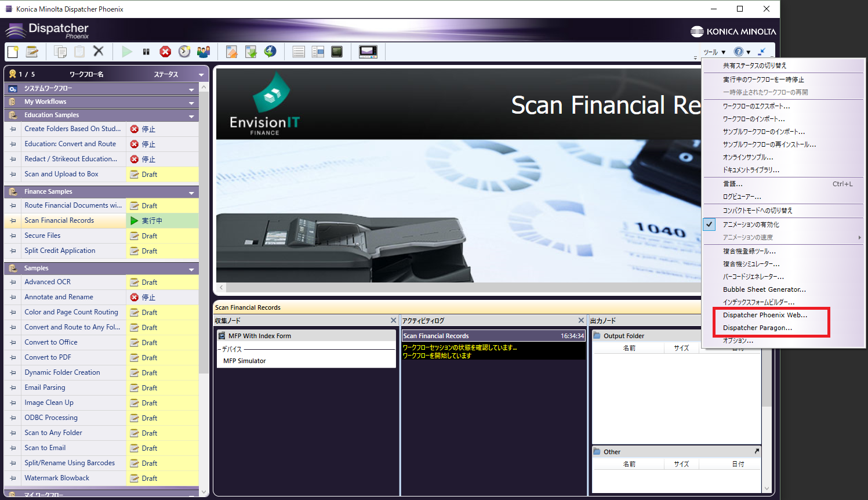Sort by the ステータス column header

166,74
